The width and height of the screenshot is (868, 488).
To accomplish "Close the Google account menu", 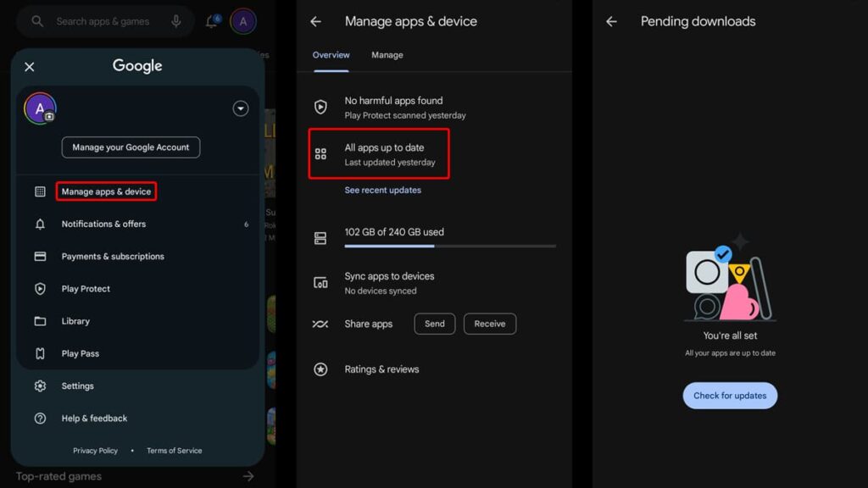I will (30, 67).
